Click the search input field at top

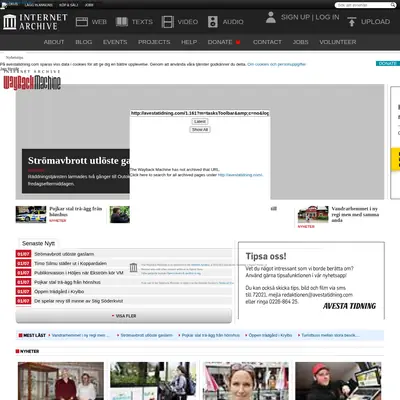coord(363,5)
